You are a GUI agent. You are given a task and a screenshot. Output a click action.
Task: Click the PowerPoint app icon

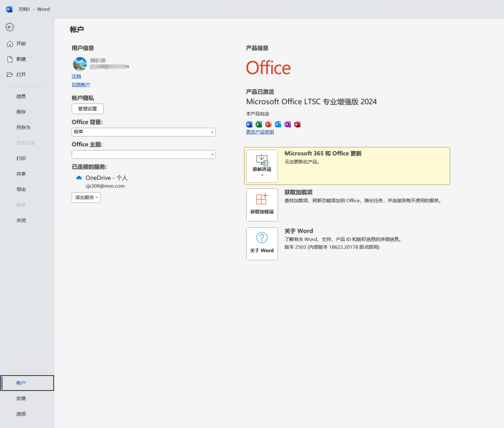[268, 124]
